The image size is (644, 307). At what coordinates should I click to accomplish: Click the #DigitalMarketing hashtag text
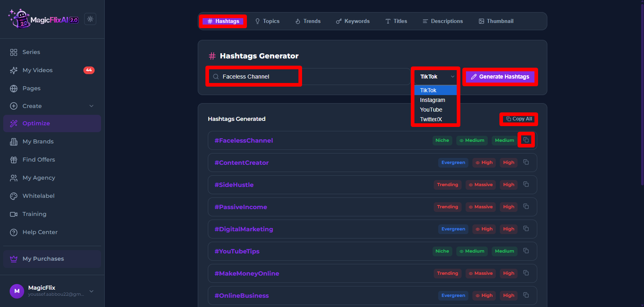click(244, 229)
